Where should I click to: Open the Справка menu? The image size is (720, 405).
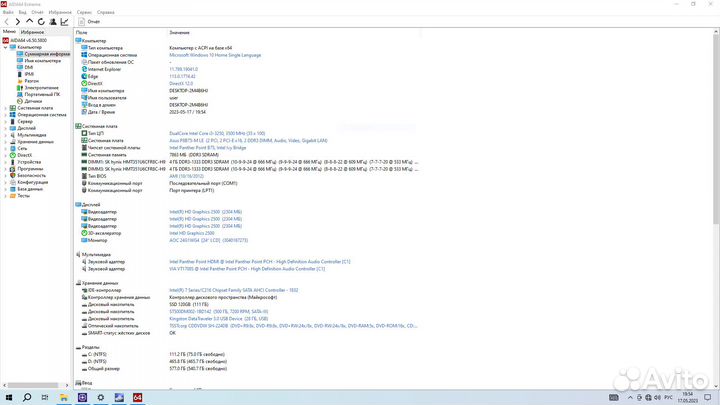pos(106,12)
